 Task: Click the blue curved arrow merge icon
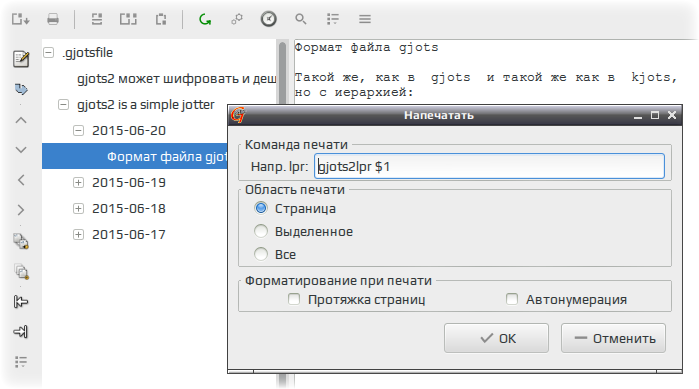click(21, 89)
